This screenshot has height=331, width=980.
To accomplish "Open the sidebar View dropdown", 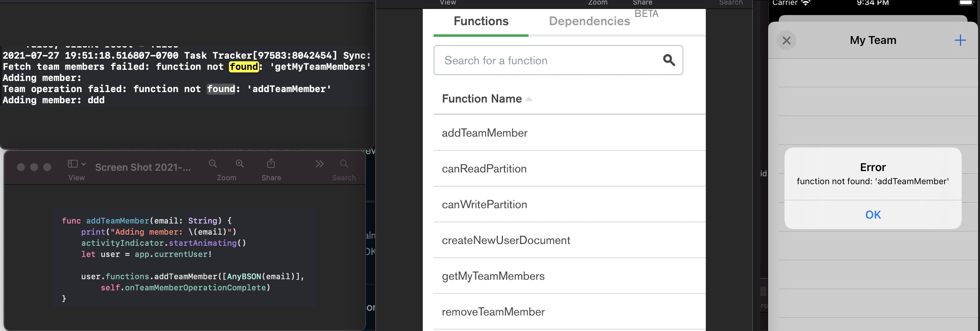I will pos(76,164).
